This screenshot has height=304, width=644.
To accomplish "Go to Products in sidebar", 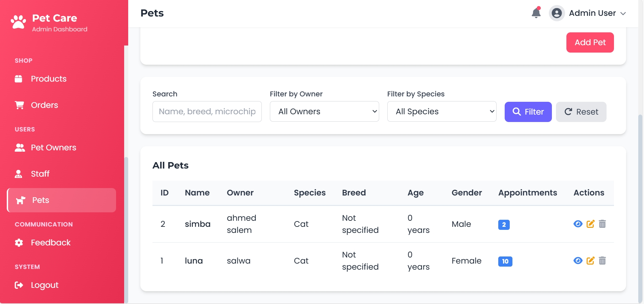I will point(49,79).
